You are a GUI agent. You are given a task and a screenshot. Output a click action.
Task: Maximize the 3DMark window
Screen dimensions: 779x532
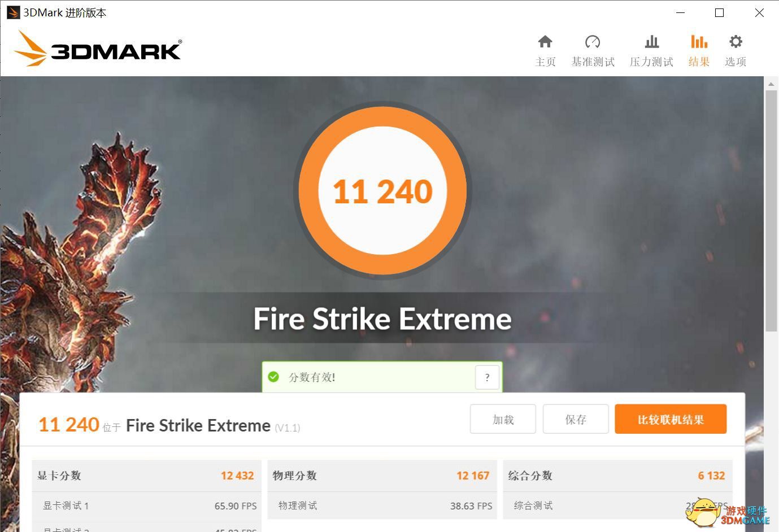click(x=719, y=12)
